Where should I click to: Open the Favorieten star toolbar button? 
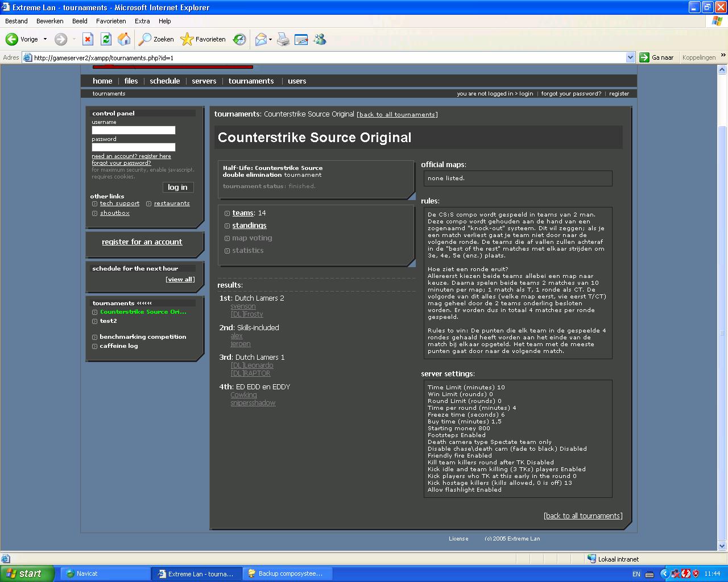tap(203, 39)
